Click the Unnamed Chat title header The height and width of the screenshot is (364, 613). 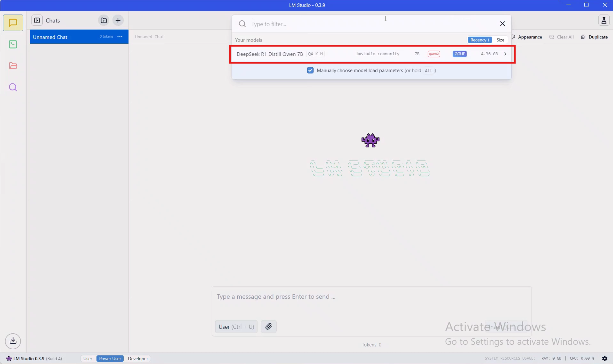point(149,37)
